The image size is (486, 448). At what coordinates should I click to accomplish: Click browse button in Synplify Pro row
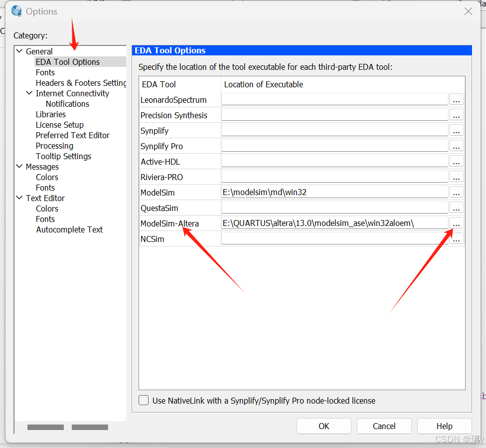pos(456,146)
